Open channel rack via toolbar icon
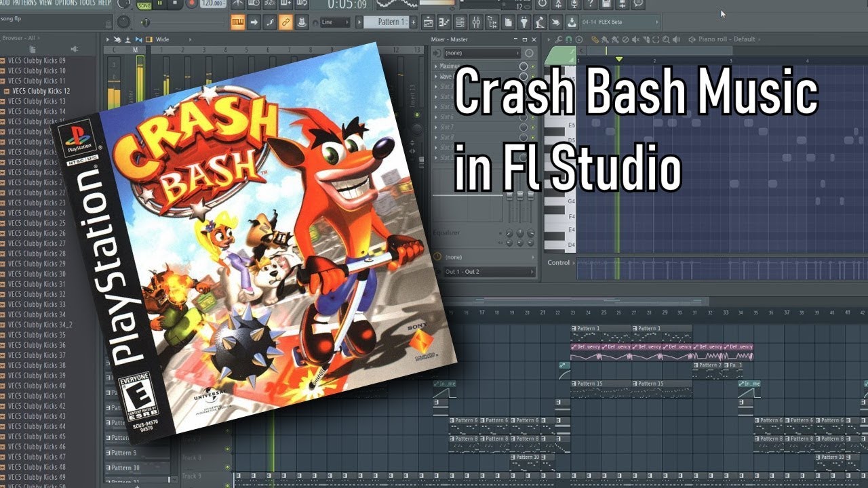This screenshot has height=488, width=868. click(460, 22)
